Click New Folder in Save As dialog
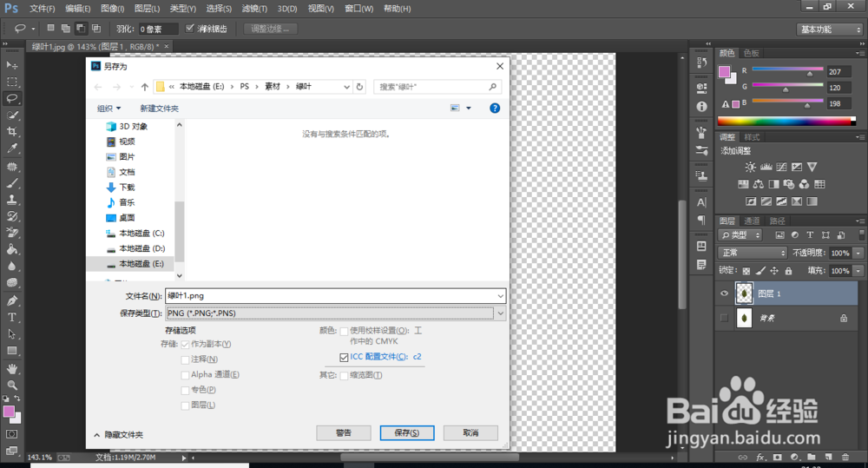The height and width of the screenshot is (468, 868). pos(160,109)
